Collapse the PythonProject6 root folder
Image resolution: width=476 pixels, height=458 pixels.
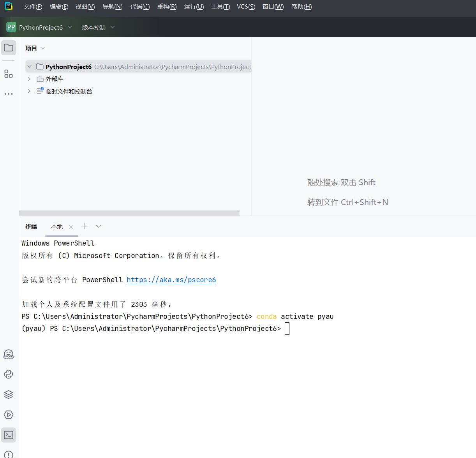pos(29,67)
